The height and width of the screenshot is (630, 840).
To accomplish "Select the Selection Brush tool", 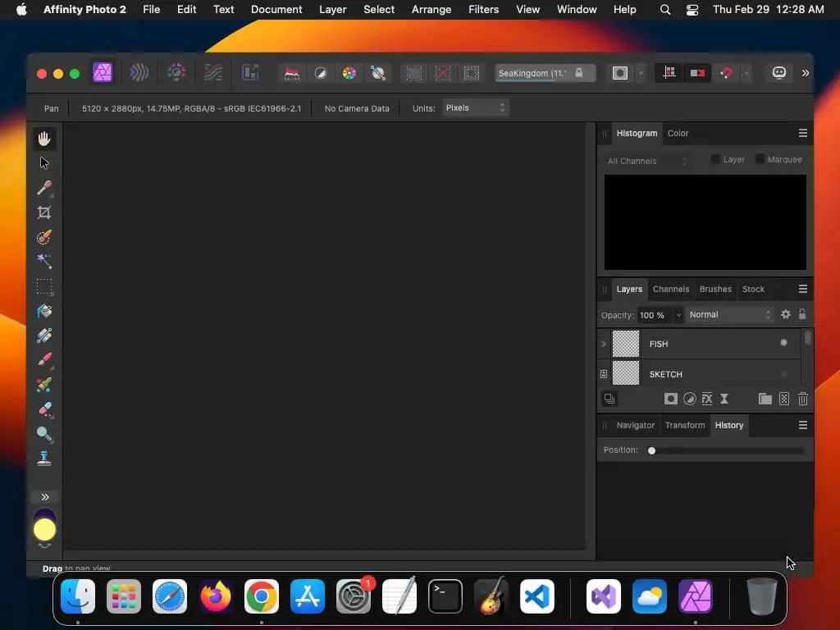I will click(44, 237).
